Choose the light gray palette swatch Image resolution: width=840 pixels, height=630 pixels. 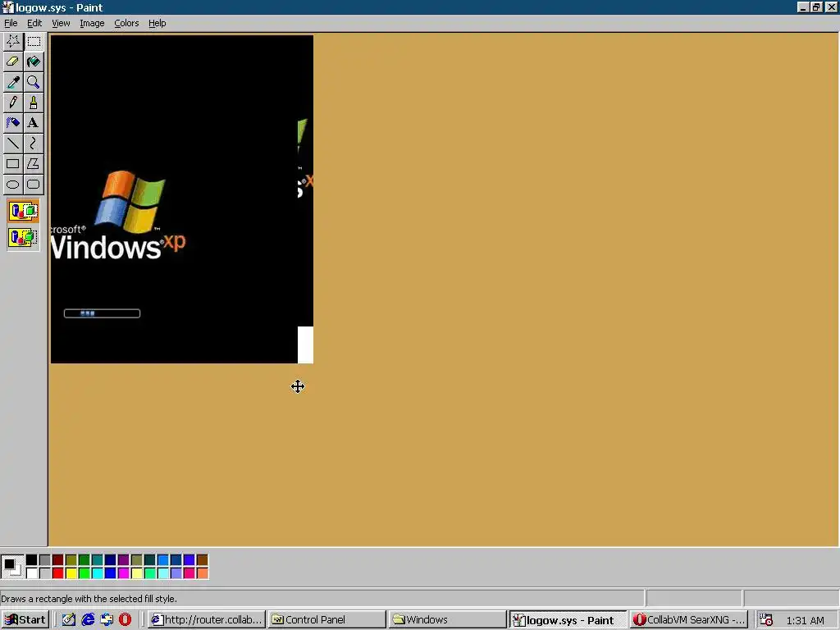point(45,573)
